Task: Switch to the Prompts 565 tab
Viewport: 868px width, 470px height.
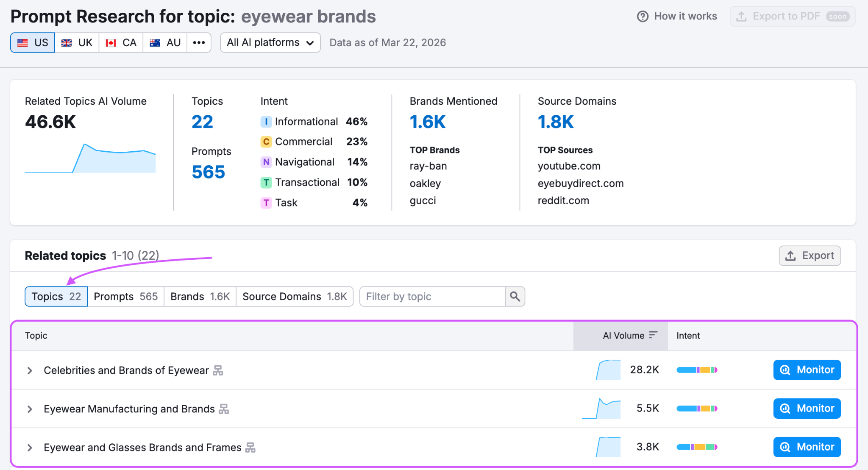Action: (125, 297)
